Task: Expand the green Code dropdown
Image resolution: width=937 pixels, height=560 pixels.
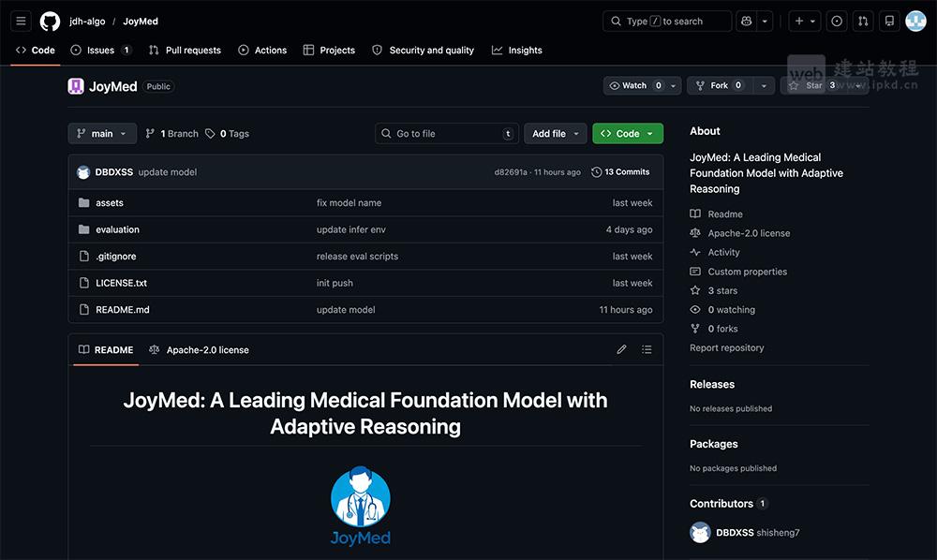Action: coord(627,134)
